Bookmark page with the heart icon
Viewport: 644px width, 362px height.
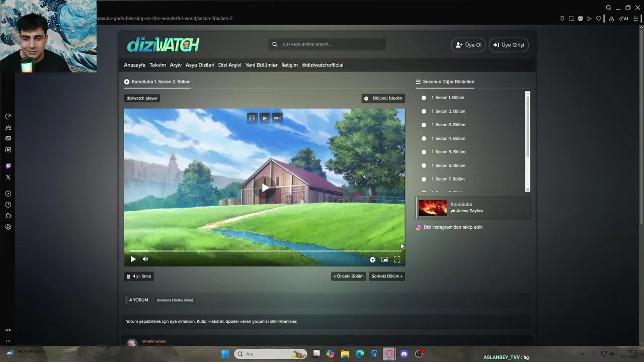point(598,19)
